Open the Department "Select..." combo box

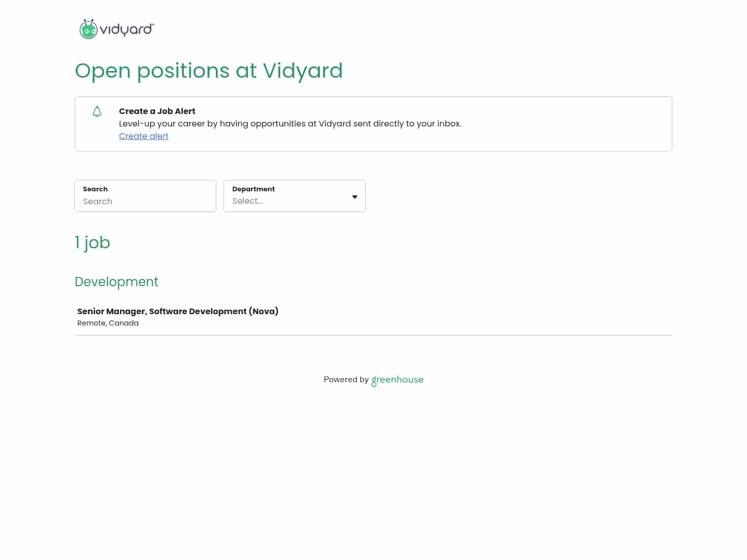coord(288,201)
